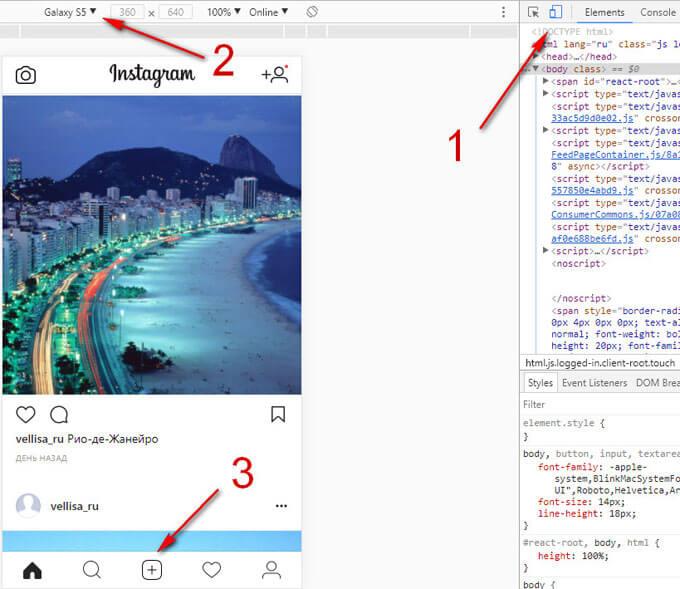Expand the react-root span node

tap(546, 81)
